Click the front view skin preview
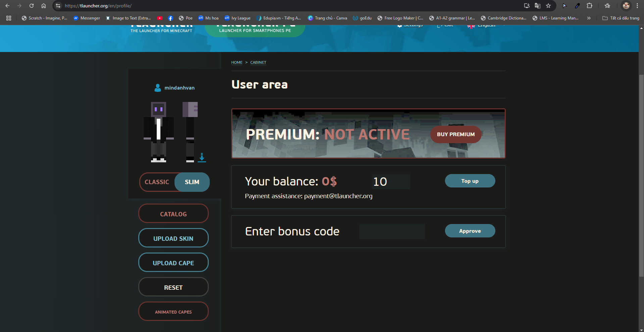The image size is (644, 332). pos(159,132)
